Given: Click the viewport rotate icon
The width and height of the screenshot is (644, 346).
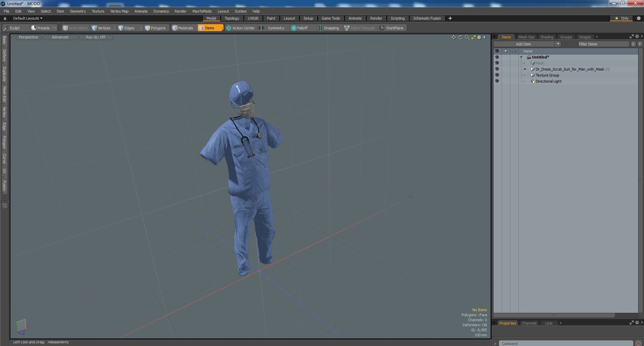Looking at the screenshot, I should tap(460, 37).
